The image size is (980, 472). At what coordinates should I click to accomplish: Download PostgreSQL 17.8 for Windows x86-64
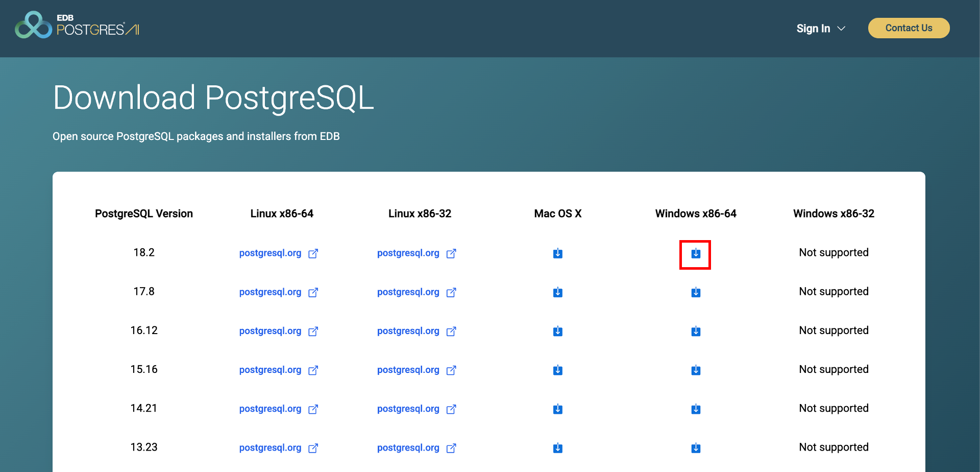click(x=696, y=292)
